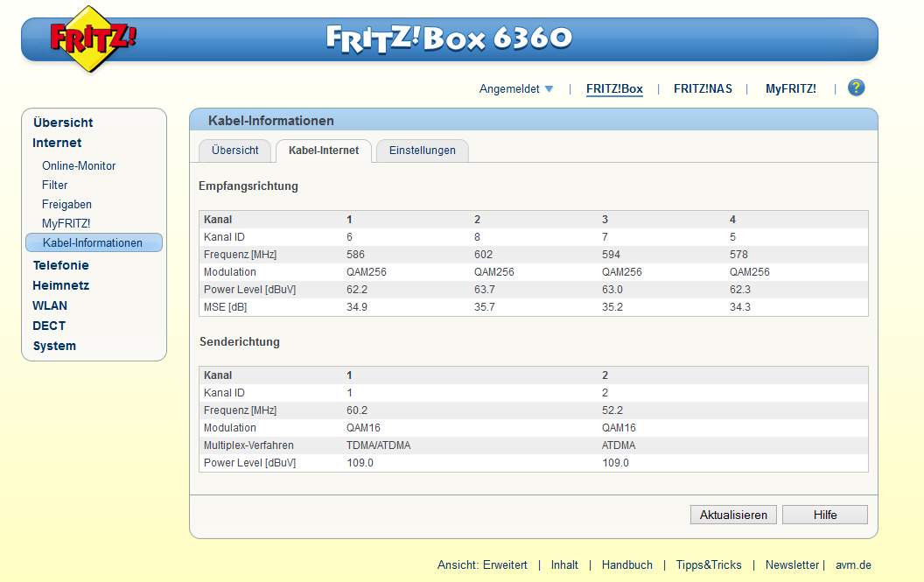Open the Heimnetz menu section
Screen dimensions: 924x582
(x=60, y=285)
